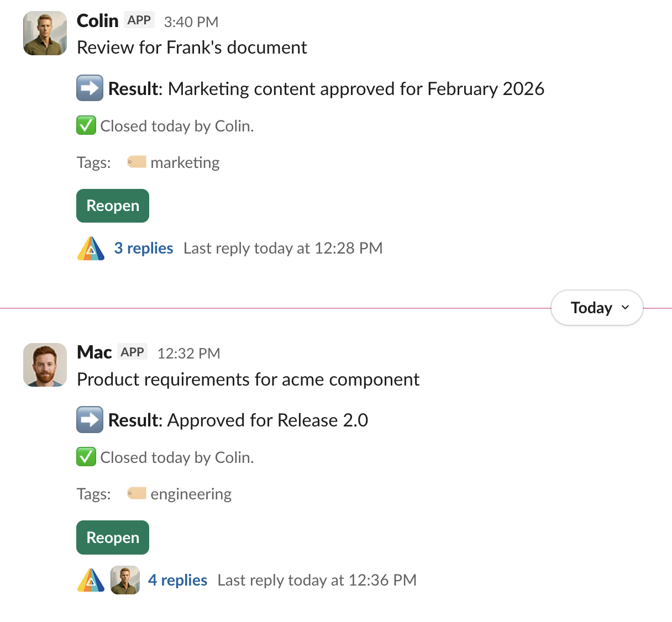672x622 pixels.
Task: Open the 4 replies thread
Action: (177, 580)
